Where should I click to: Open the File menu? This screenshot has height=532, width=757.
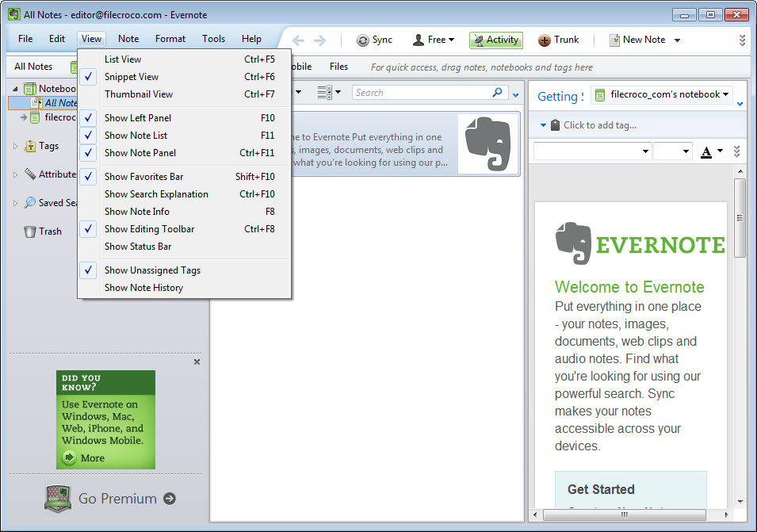click(x=25, y=39)
